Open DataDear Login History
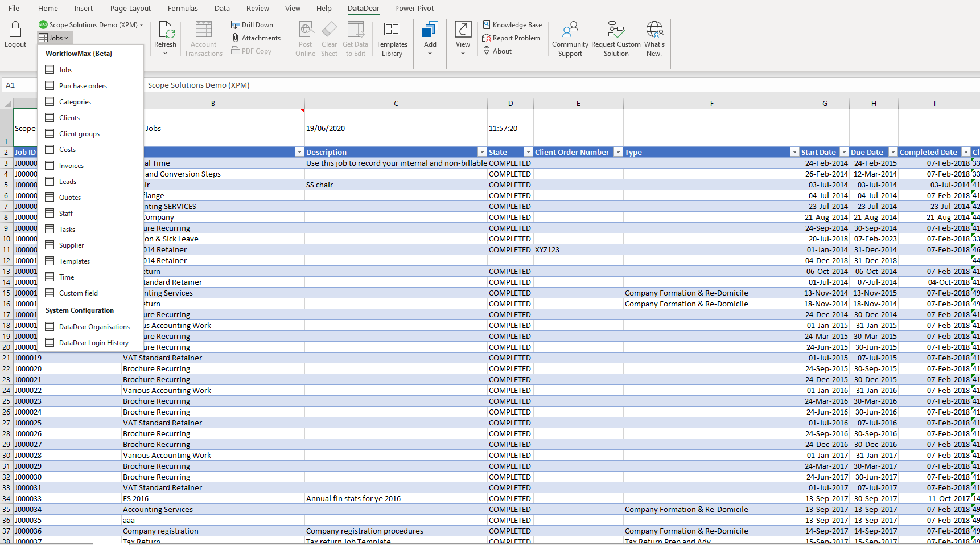 click(x=90, y=343)
